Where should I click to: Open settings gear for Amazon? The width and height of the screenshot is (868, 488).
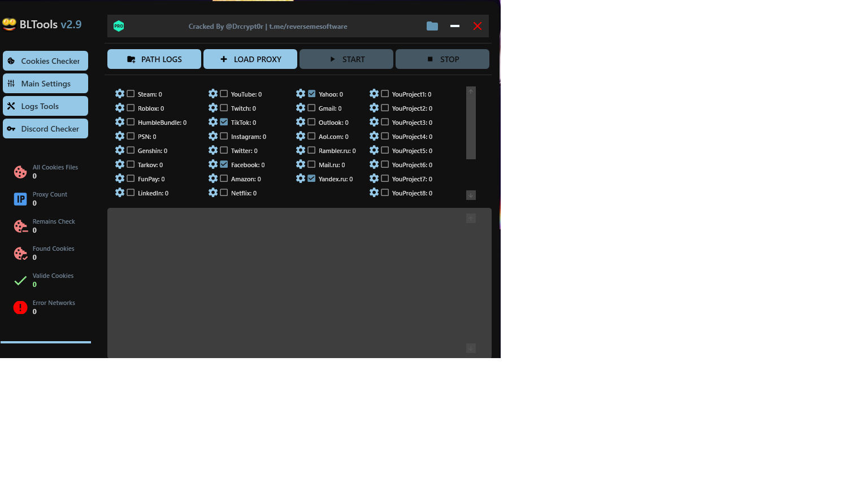tap(213, 178)
